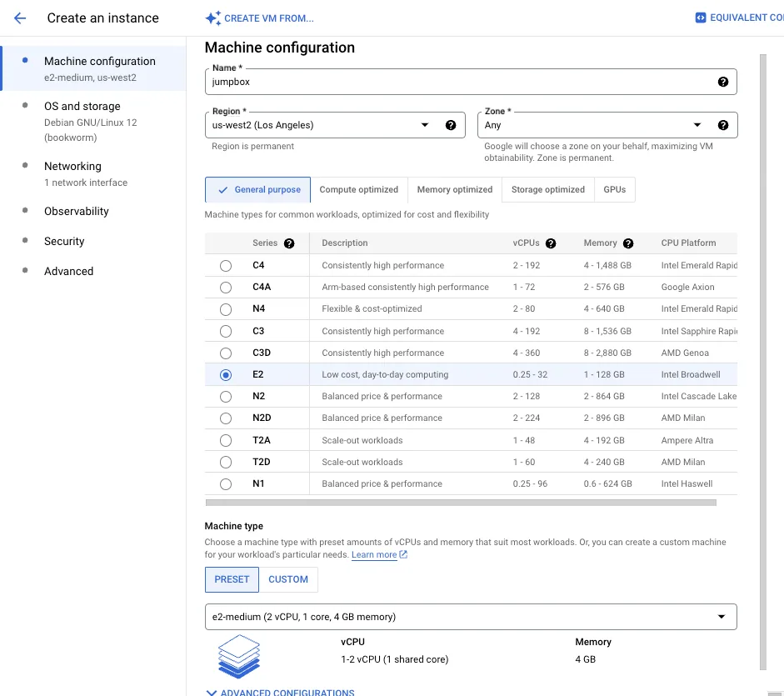Open Machine configuration in the sidebar
Viewport: 784px width, 696px height.
tap(94, 68)
